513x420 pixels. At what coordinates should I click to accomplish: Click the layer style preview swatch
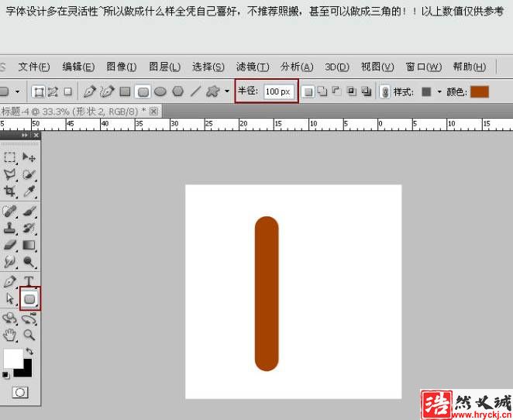pyautogui.click(x=426, y=92)
